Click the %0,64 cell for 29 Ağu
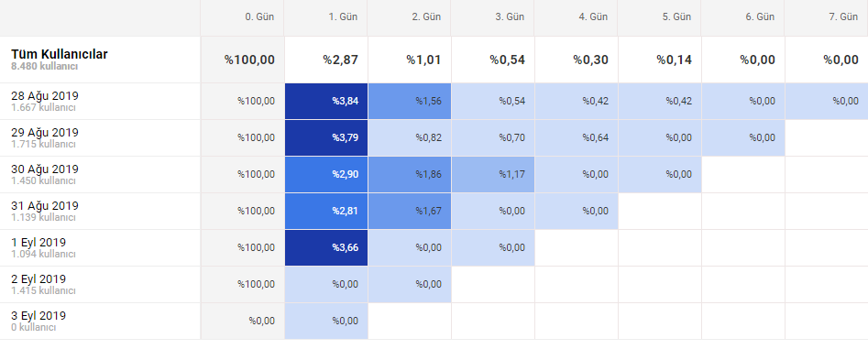Screen dimensions: 868x349 577,137
